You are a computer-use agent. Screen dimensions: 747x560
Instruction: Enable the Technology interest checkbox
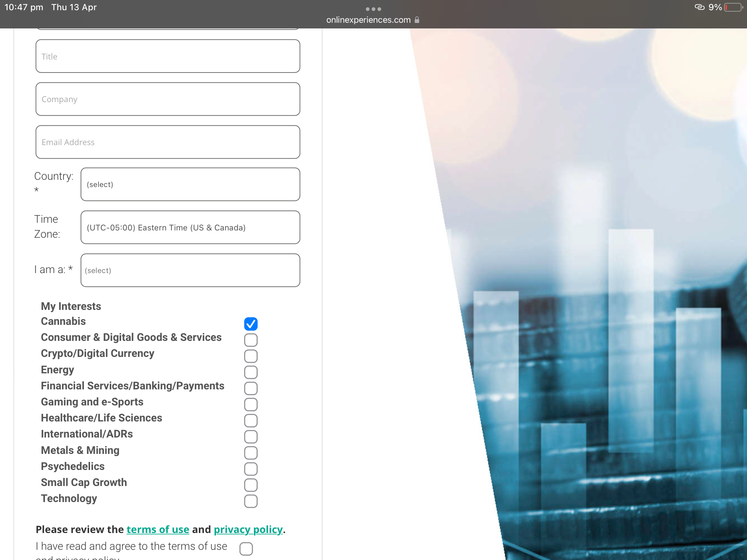[x=251, y=501]
